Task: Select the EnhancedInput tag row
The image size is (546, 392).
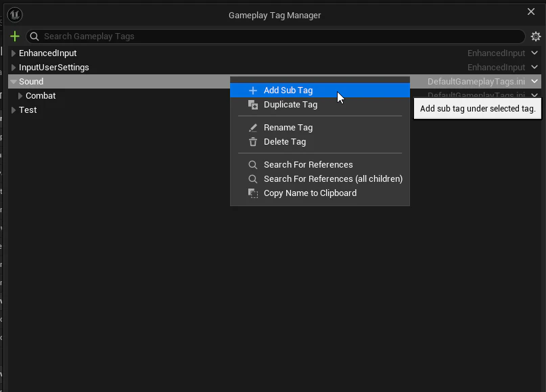Action: (275, 53)
